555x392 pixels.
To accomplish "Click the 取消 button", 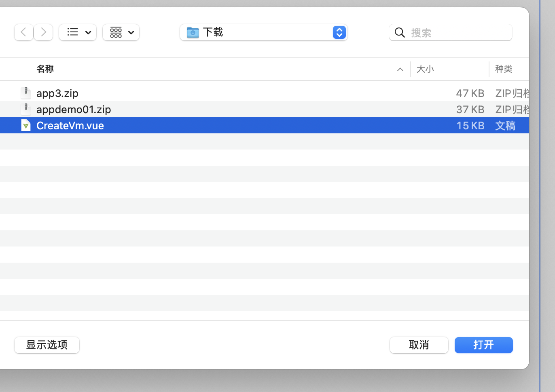I will click(419, 345).
